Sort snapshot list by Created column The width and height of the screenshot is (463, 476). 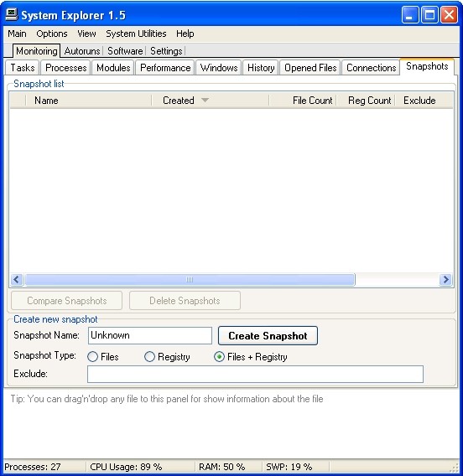point(211,101)
